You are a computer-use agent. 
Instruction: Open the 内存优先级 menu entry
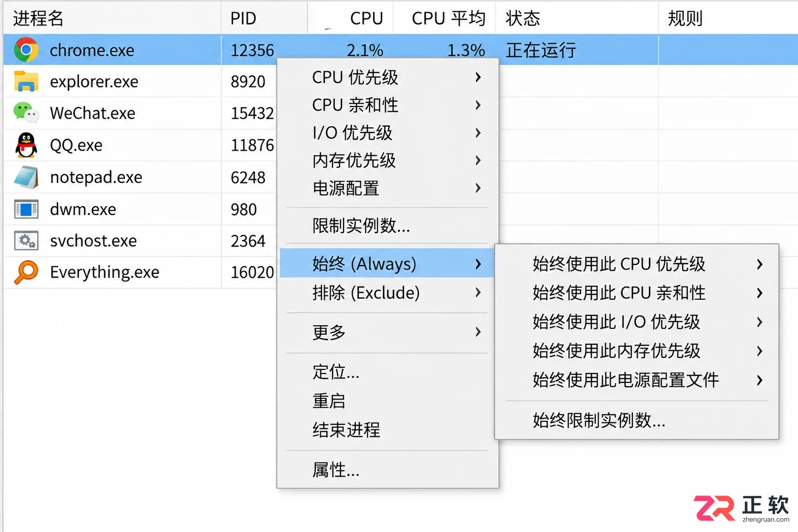(387, 161)
